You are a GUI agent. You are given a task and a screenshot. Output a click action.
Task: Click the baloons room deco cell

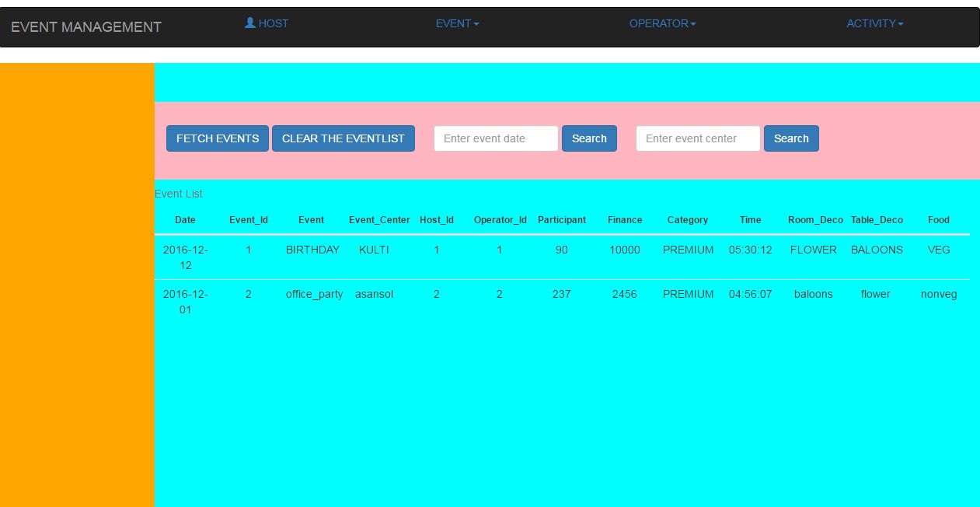tap(814, 294)
